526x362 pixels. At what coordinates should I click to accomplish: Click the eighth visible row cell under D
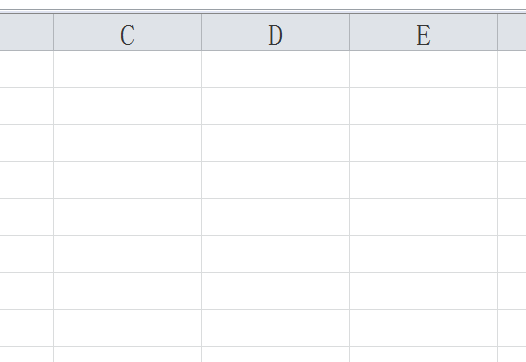tap(275, 328)
